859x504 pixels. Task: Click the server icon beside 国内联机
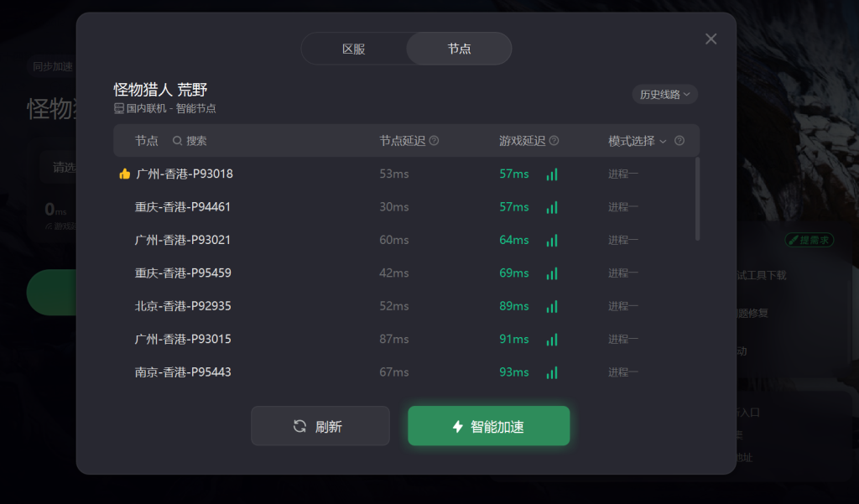pyautogui.click(x=119, y=108)
